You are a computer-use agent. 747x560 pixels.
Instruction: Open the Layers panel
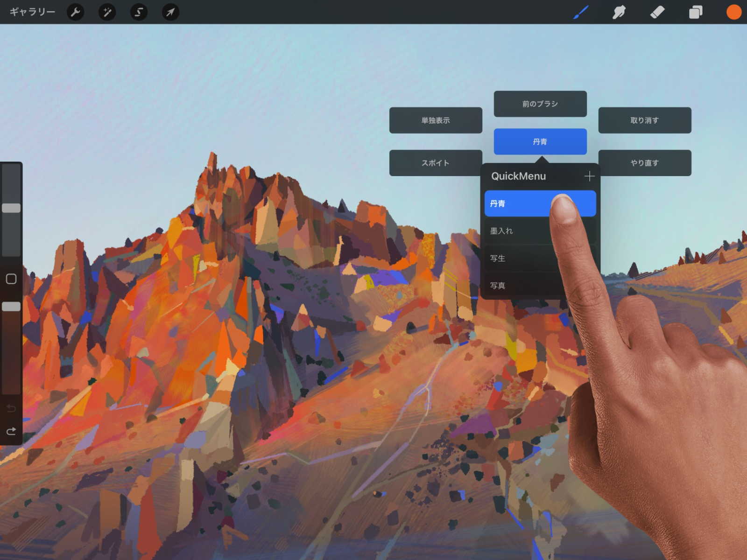(x=696, y=12)
